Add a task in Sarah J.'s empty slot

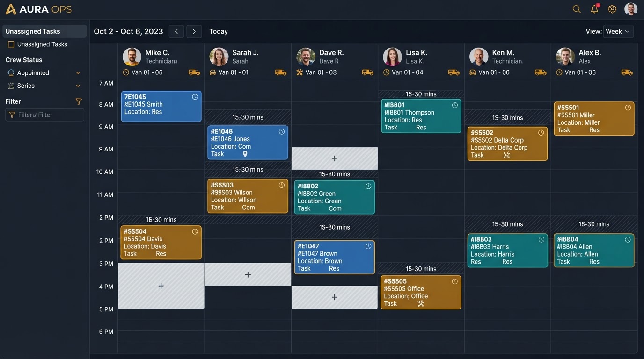click(248, 274)
